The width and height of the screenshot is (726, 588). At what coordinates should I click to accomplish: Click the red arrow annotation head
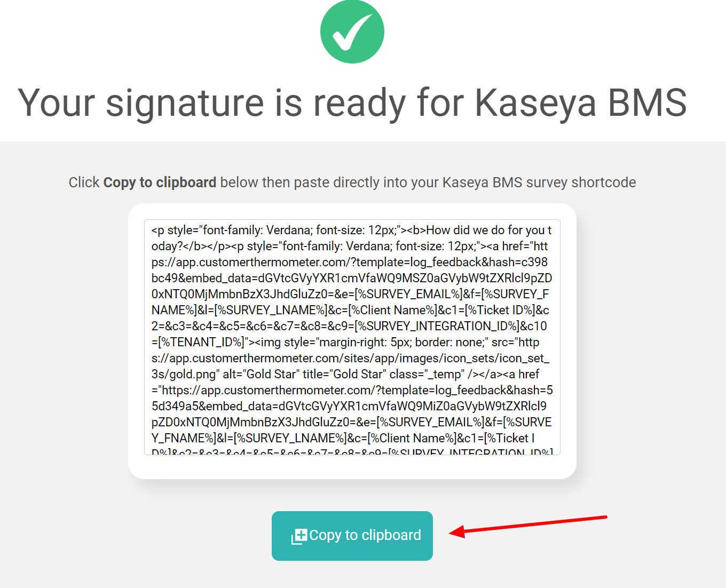[x=457, y=532]
